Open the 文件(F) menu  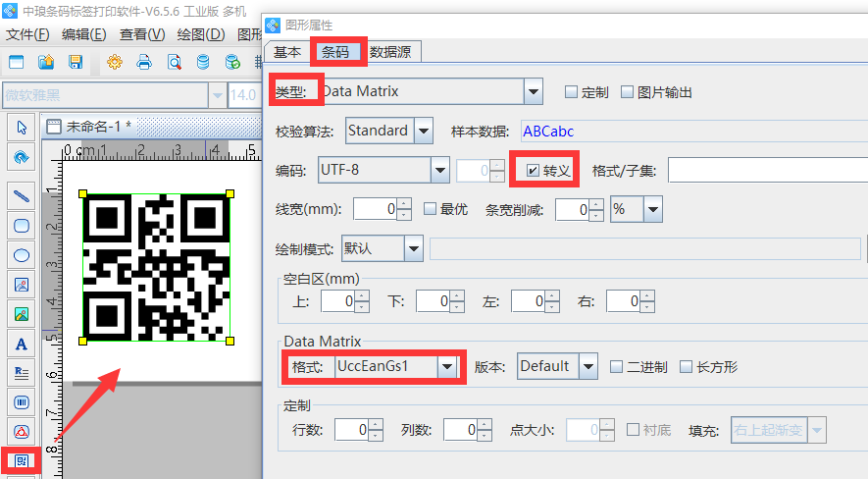[x=27, y=34]
